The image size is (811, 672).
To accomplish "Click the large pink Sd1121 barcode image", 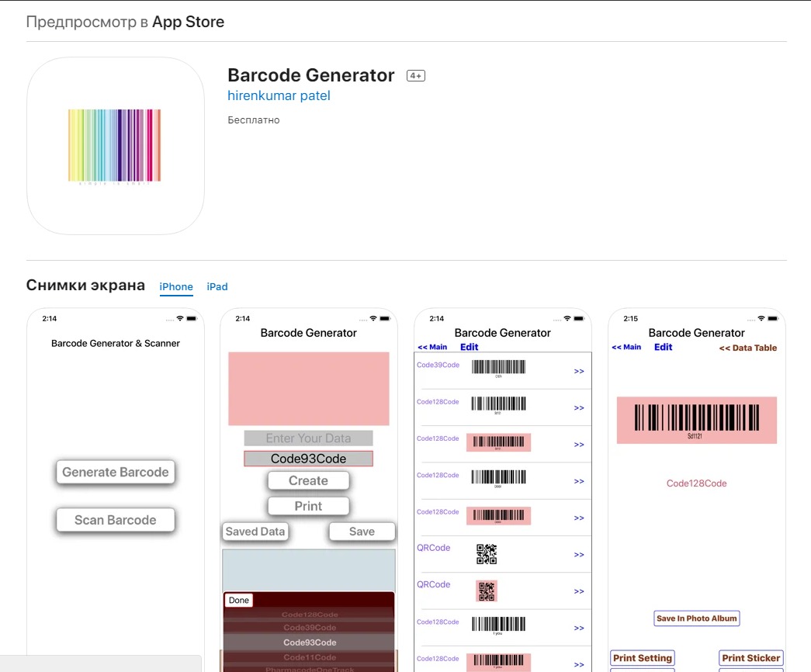I will click(697, 420).
